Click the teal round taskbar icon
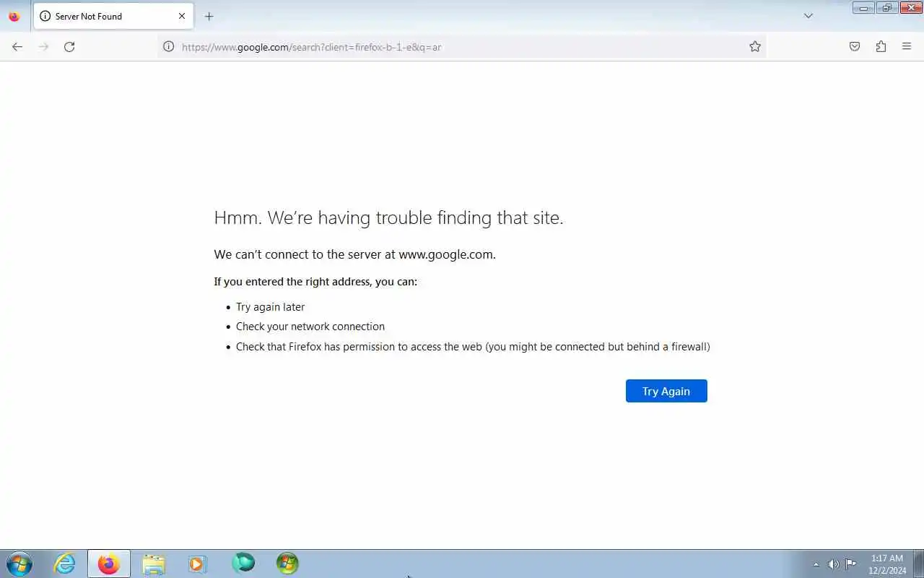924x578 pixels. [243, 563]
